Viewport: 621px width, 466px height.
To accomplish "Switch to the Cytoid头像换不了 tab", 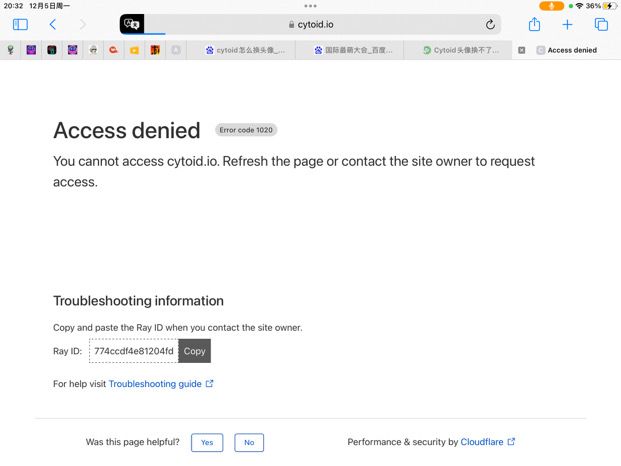I will [460, 50].
